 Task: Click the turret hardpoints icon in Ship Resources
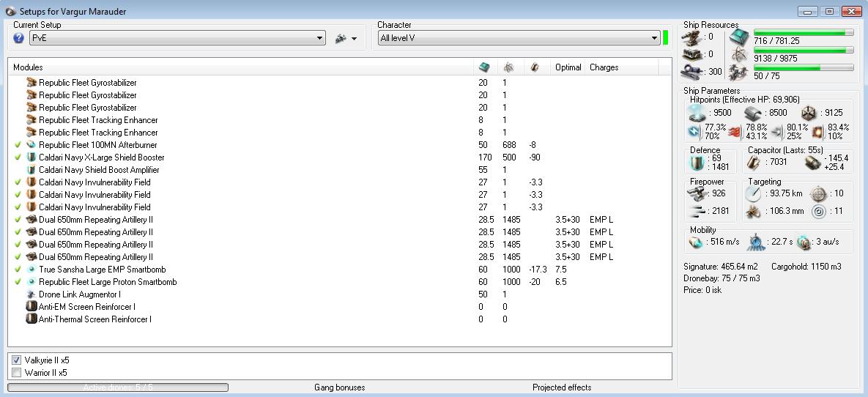click(692, 37)
